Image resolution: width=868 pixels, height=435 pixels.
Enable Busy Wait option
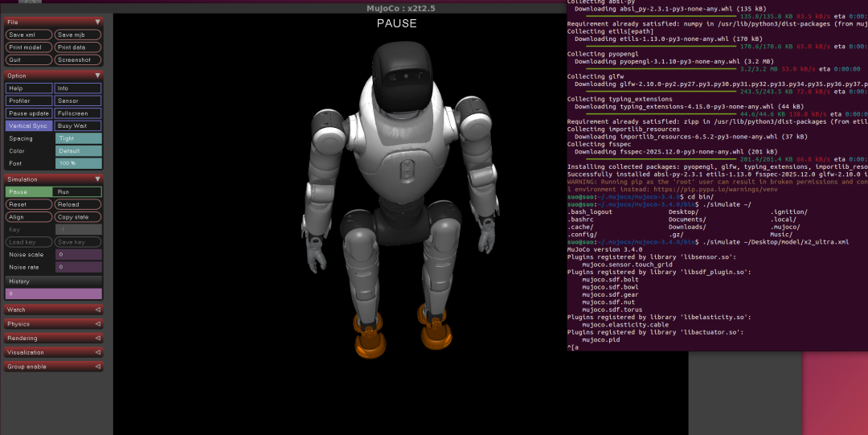coord(77,125)
